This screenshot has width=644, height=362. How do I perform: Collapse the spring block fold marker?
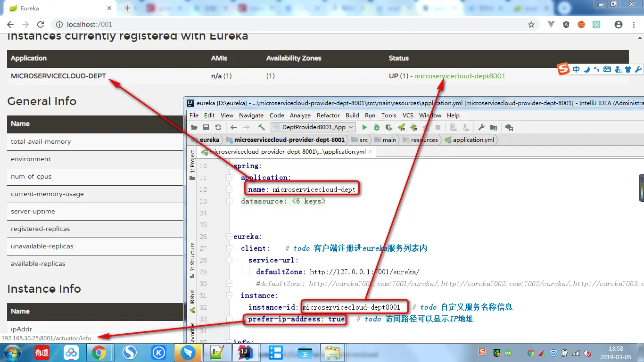click(229, 166)
